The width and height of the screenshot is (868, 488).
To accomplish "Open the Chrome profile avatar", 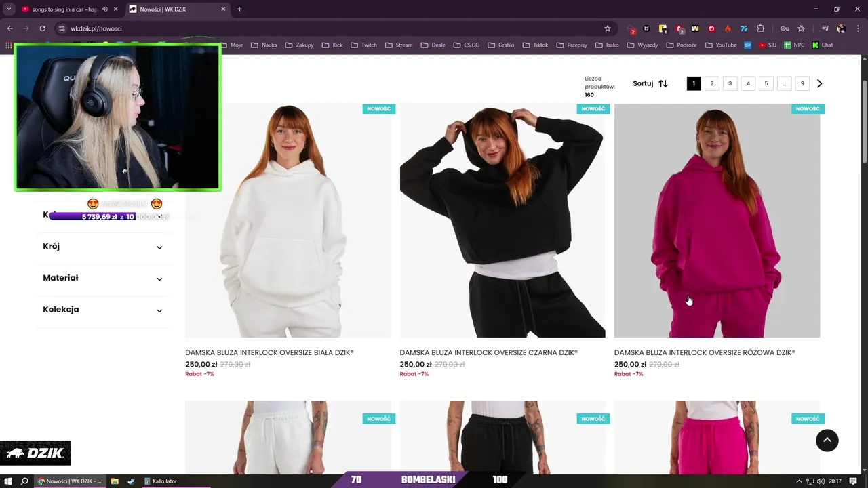I will point(842,28).
